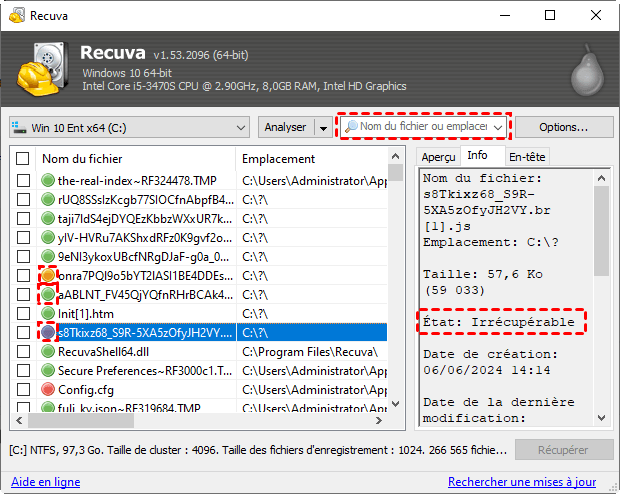Click red status dot of Config.cfg

48,389
